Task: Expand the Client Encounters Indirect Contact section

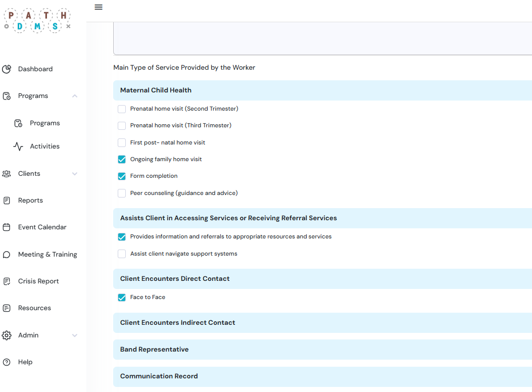Action: point(178,323)
